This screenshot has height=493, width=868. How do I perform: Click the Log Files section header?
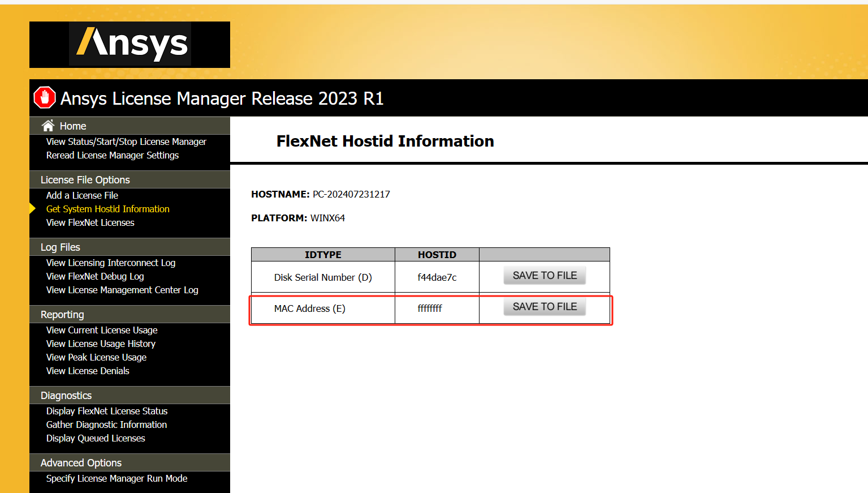click(x=129, y=247)
